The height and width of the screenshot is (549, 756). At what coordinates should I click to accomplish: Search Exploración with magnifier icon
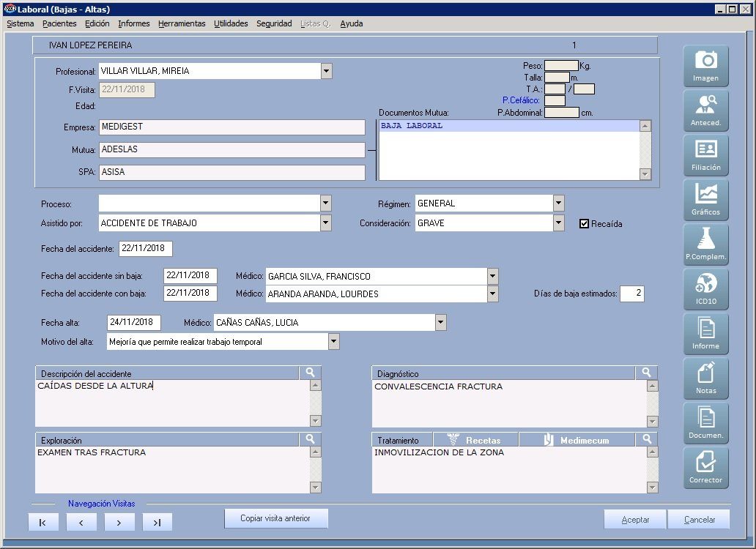(x=310, y=439)
